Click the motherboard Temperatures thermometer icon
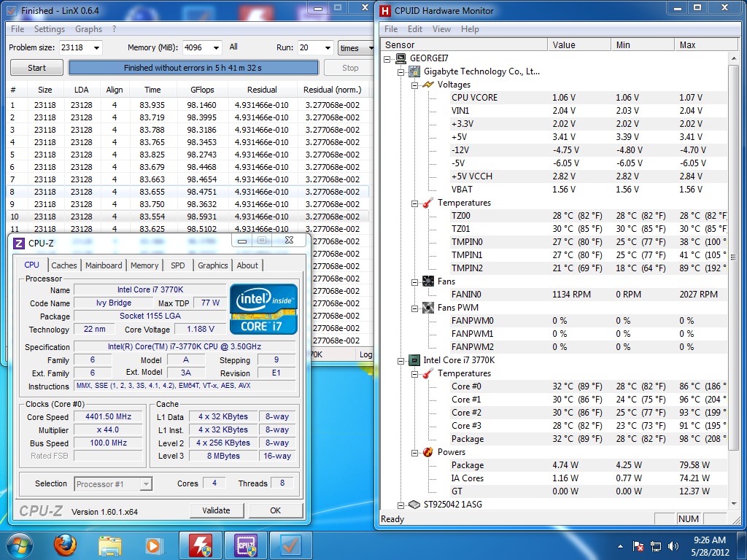 [x=428, y=203]
